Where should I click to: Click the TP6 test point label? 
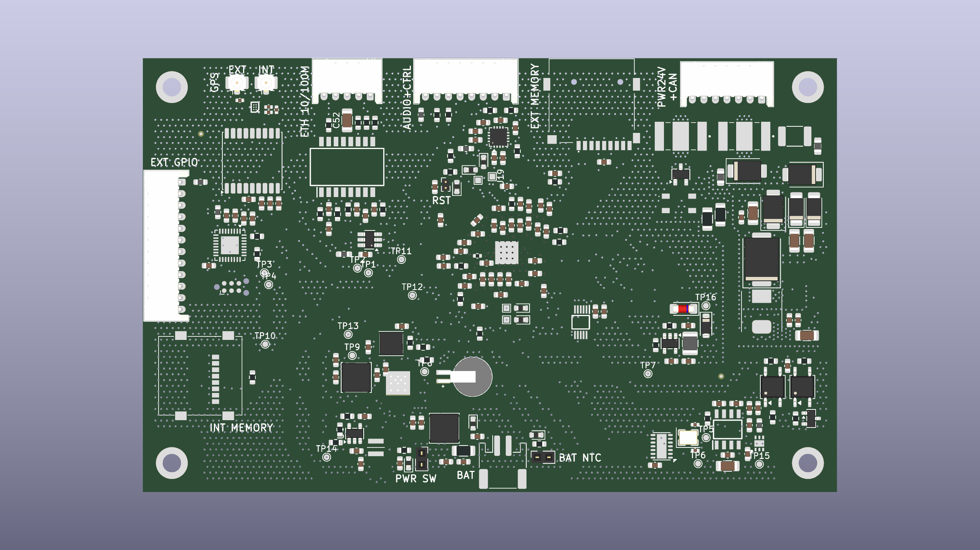click(x=698, y=455)
